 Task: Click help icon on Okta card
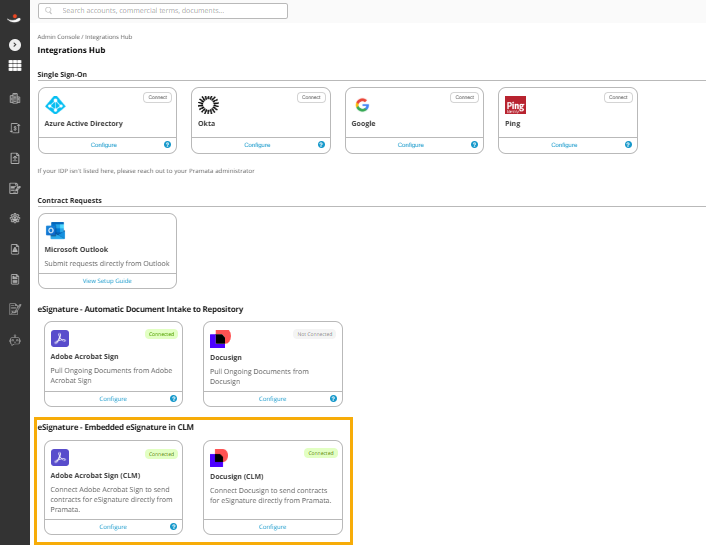click(x=321, y=145)
